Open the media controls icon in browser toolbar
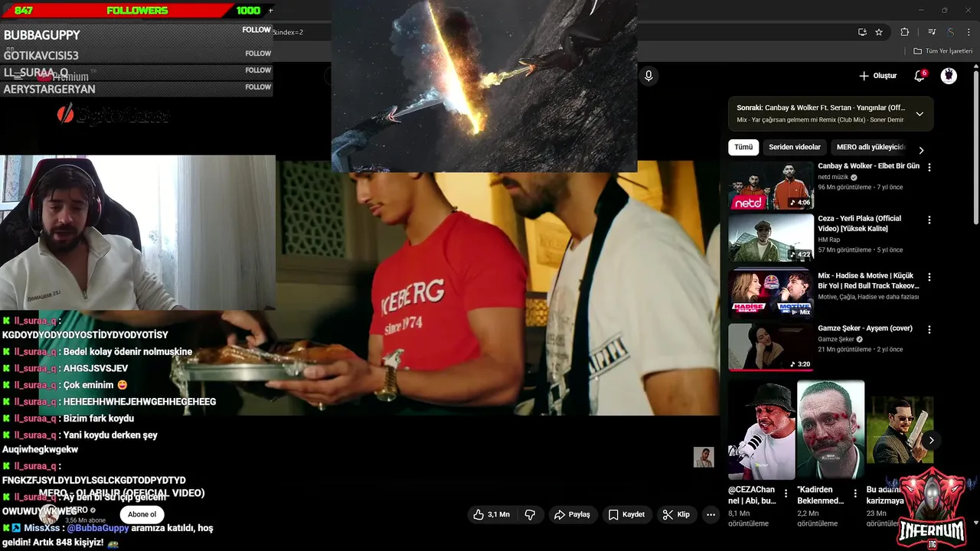 [932, 32]
